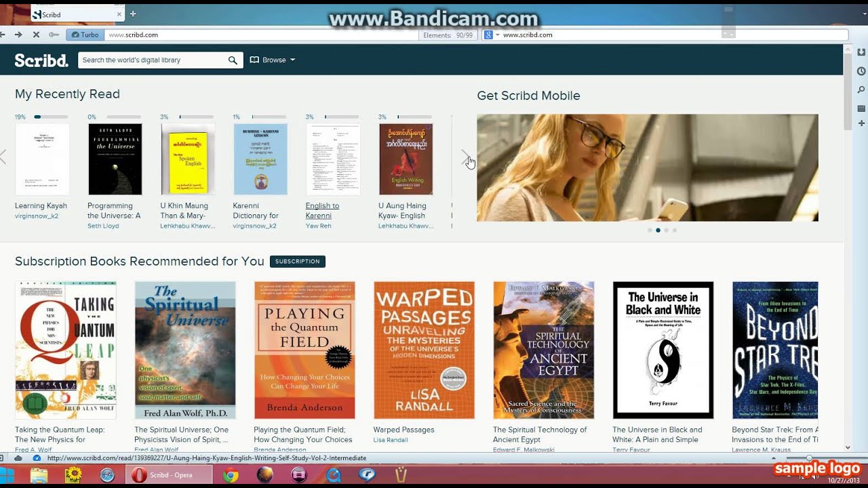
Task: Open the Browse dropdown menu
Action: point(273,60)
